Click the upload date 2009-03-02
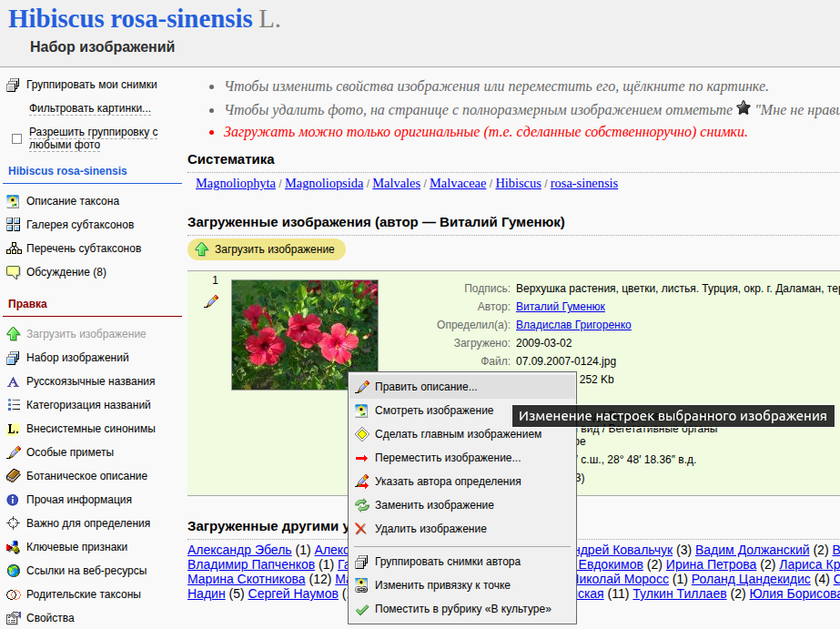840x629 pixels. click(x=543, y=343)
